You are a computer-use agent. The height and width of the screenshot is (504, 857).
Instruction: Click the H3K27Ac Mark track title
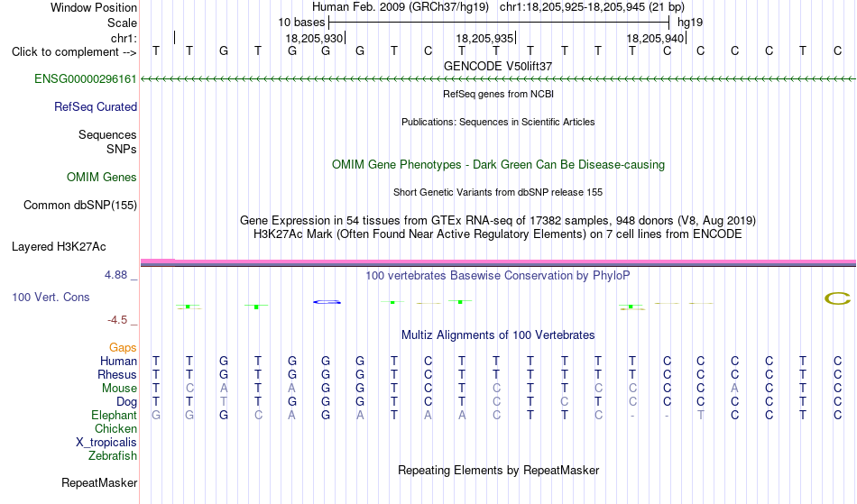(x=498, y=234)
